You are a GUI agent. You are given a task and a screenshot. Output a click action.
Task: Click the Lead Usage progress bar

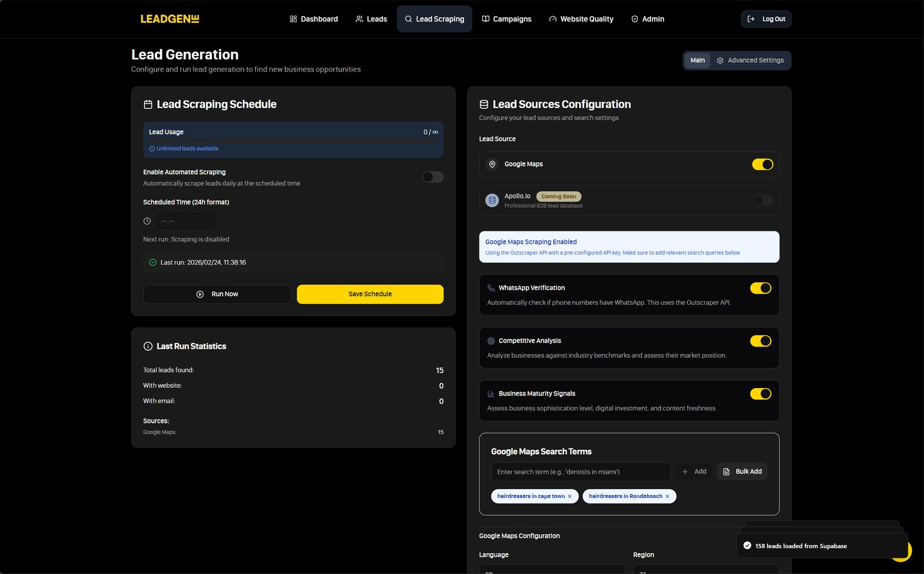point(293,140)
